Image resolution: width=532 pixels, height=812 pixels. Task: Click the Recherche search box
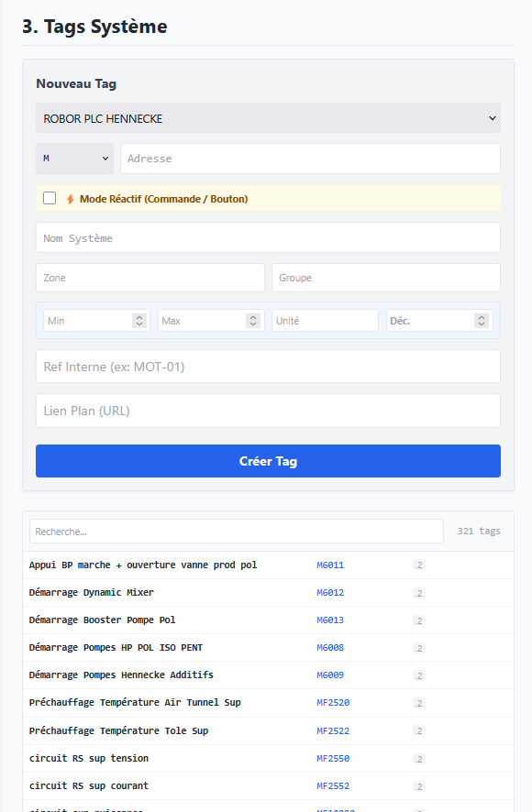pos(237,532)
